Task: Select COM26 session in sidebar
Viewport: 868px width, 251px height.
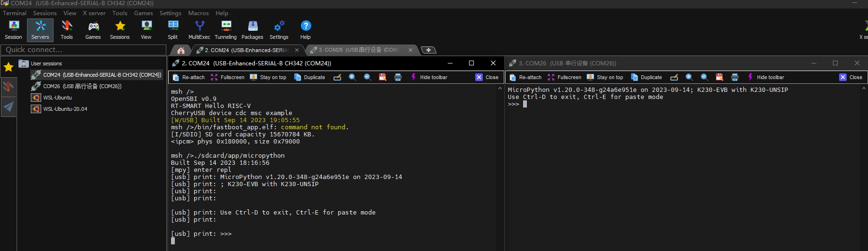Action: point(77,86)
